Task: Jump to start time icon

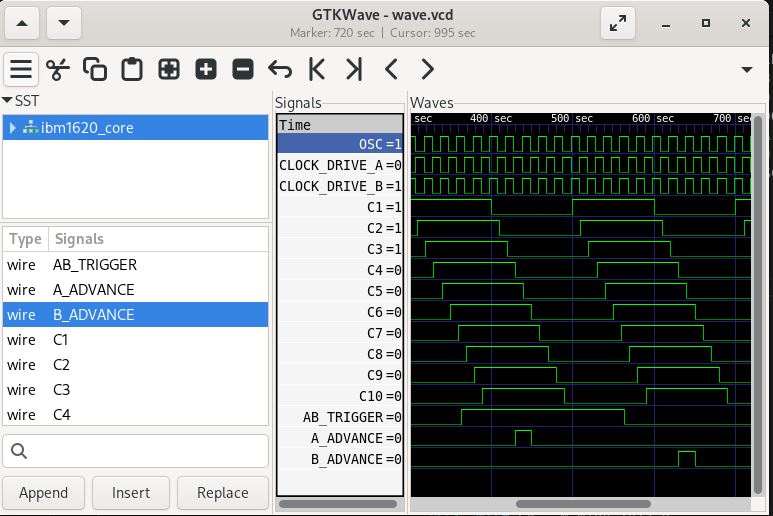Action: [316, 69]
